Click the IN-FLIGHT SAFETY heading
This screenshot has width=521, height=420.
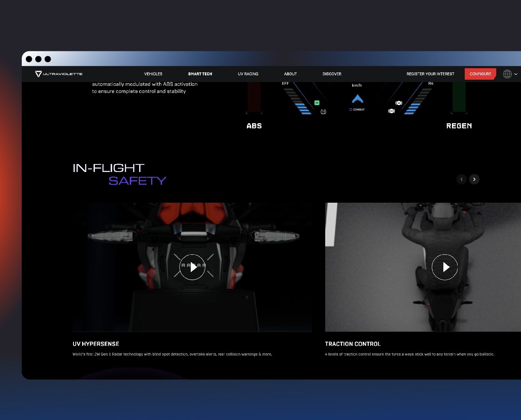[119, 174]
